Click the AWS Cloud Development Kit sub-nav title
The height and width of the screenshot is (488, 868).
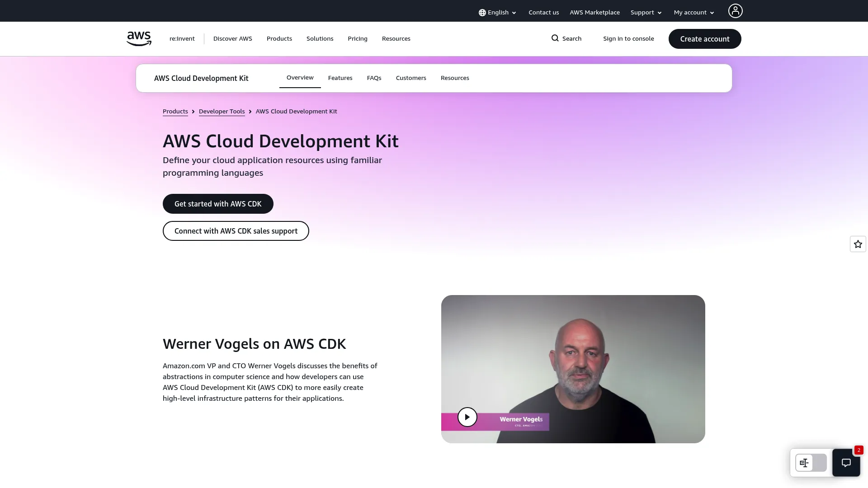point(201,79)
